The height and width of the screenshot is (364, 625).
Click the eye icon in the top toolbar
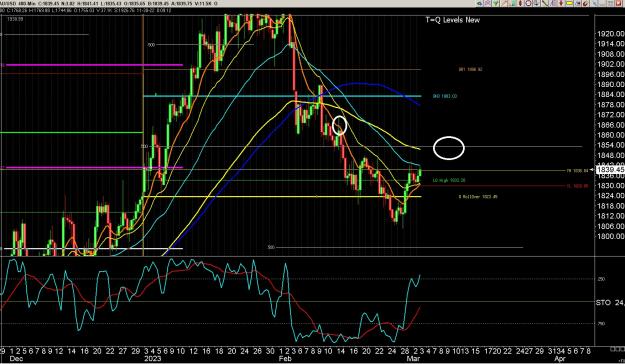tap(480, 4)
